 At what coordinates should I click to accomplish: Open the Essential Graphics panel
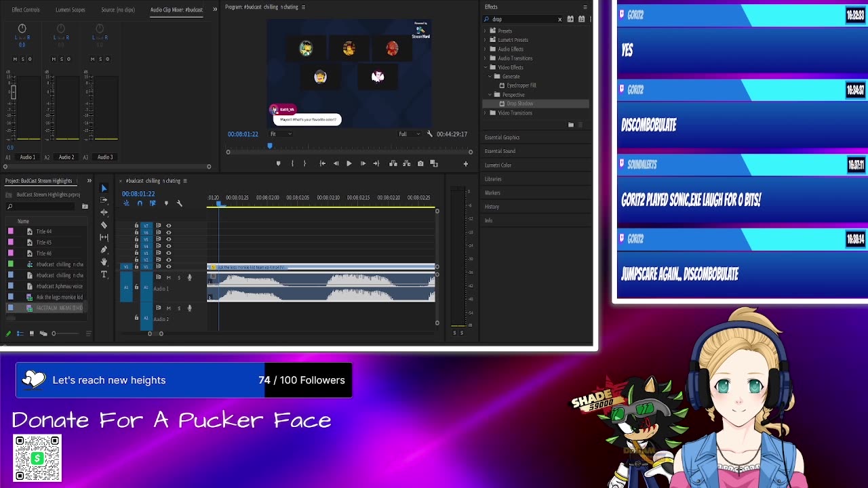click(x=502, y=138)
